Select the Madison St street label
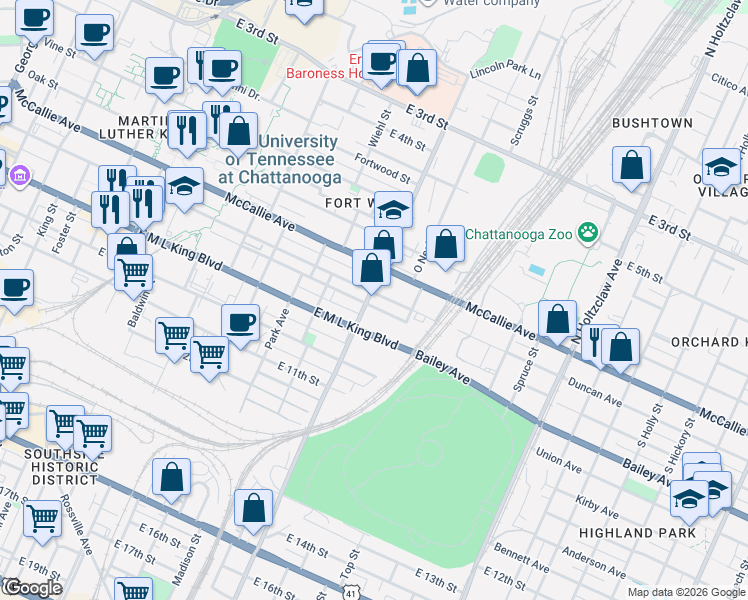748x600 pixels. coord(187,559)
